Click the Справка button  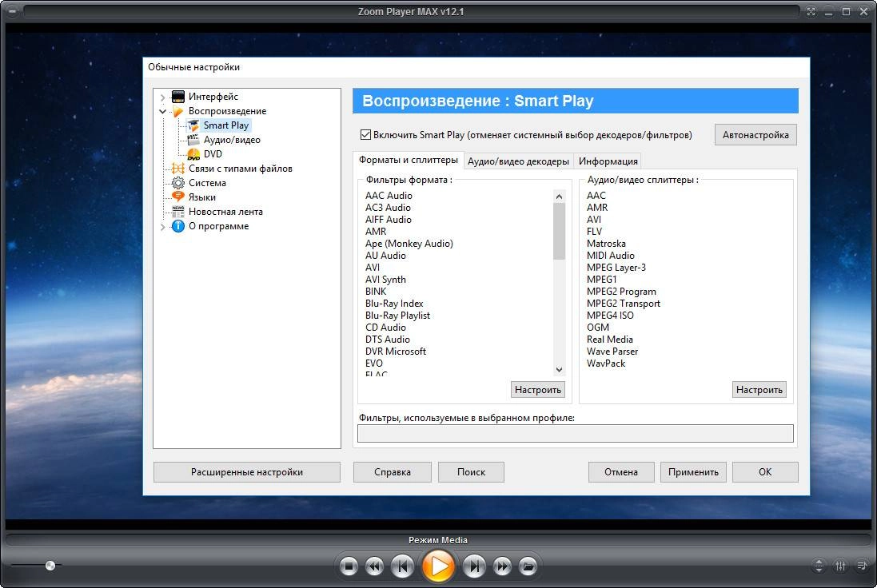(392, 471)
